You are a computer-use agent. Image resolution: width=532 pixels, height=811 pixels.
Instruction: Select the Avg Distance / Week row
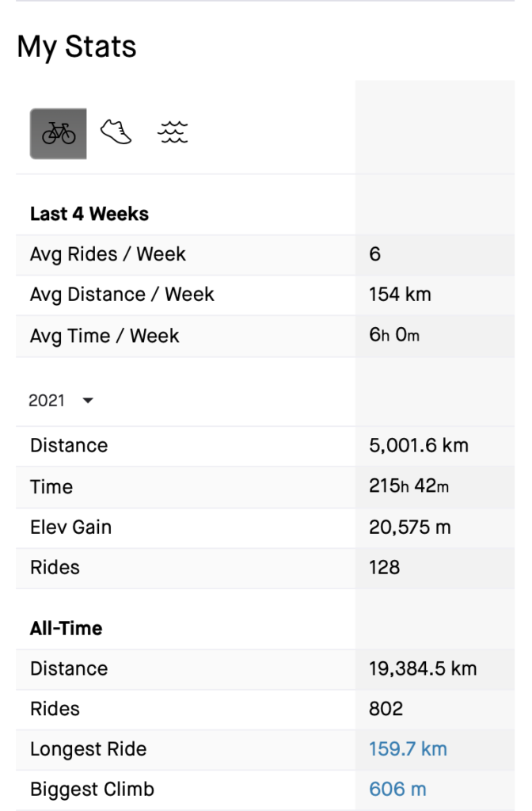click(x=265, y=295)
